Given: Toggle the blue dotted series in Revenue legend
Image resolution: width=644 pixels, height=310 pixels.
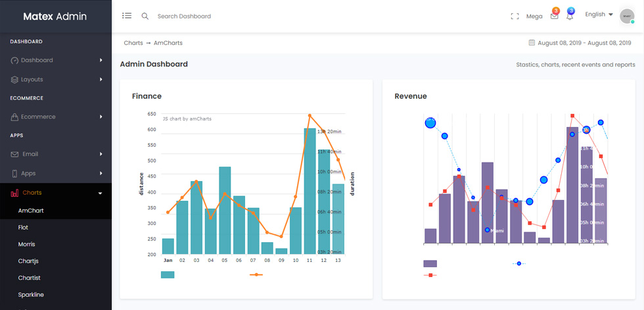Looking at the screenshot, I should 519,263.
